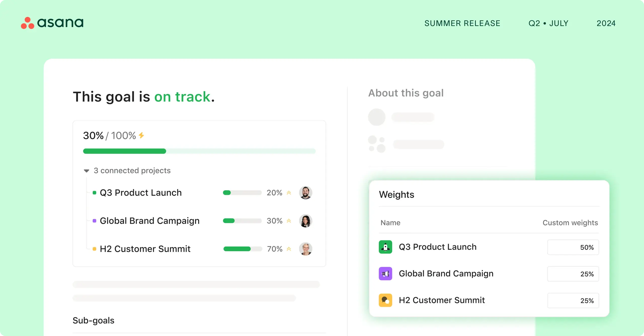Image resolution: width=644 pixels, height=336 pixels.
Task: Click the rocket icon for Q3 Product Launch
Action: 385,247
